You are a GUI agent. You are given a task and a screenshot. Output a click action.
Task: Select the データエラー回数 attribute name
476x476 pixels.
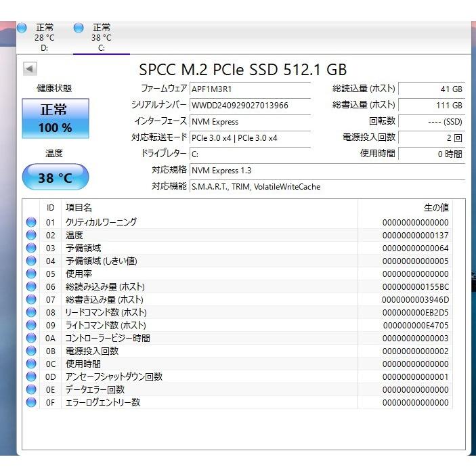coord(95,390)
